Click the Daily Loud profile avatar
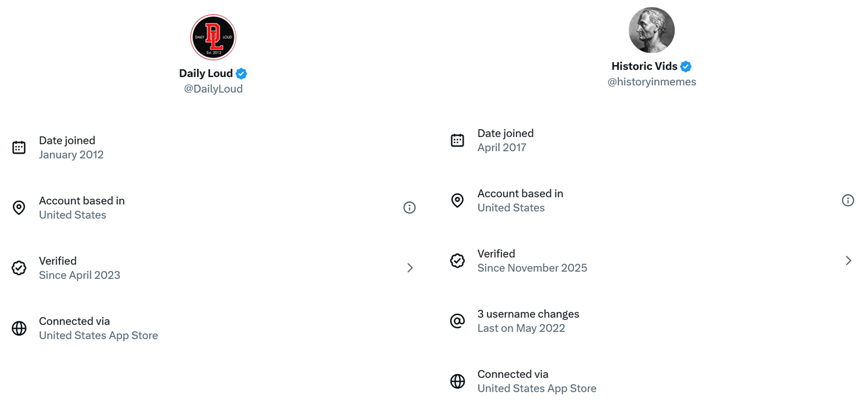This screenshot has width=868, height=414. (213, 37)
